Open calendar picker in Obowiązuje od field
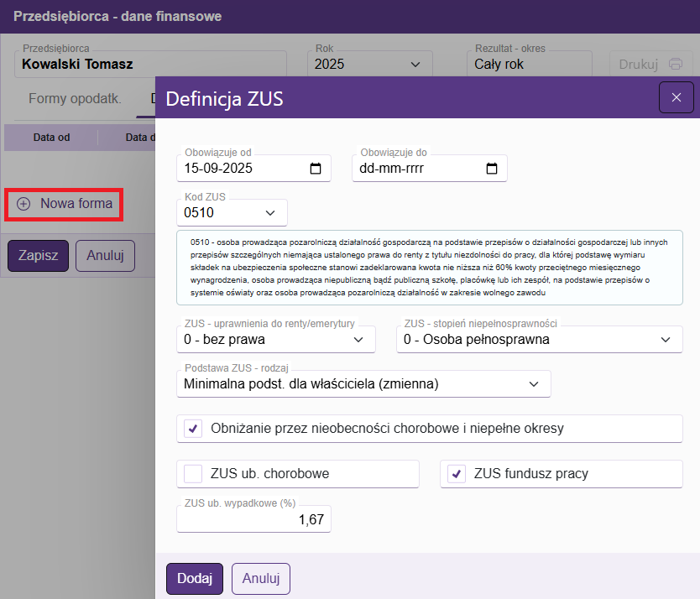700x599 pixels. point(316,169)
